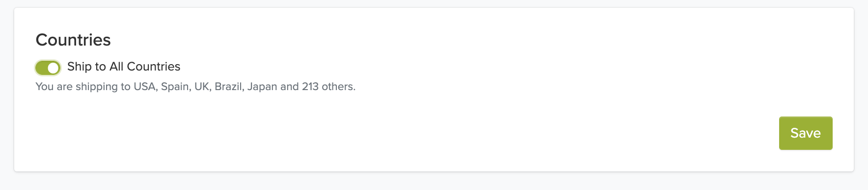This screenshot has width=868, height=190.
Task: Click the shipping summary description text
Action: tap(195, 87)
